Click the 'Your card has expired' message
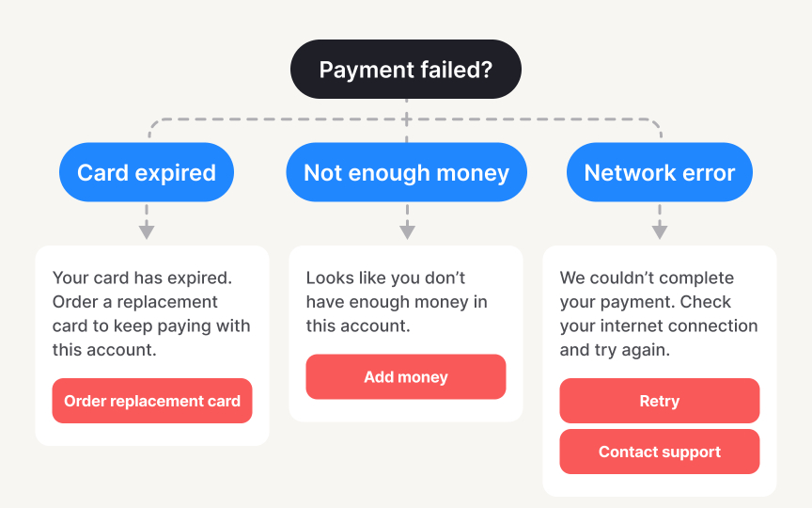The image size is (812, 508). coord(151,313)
